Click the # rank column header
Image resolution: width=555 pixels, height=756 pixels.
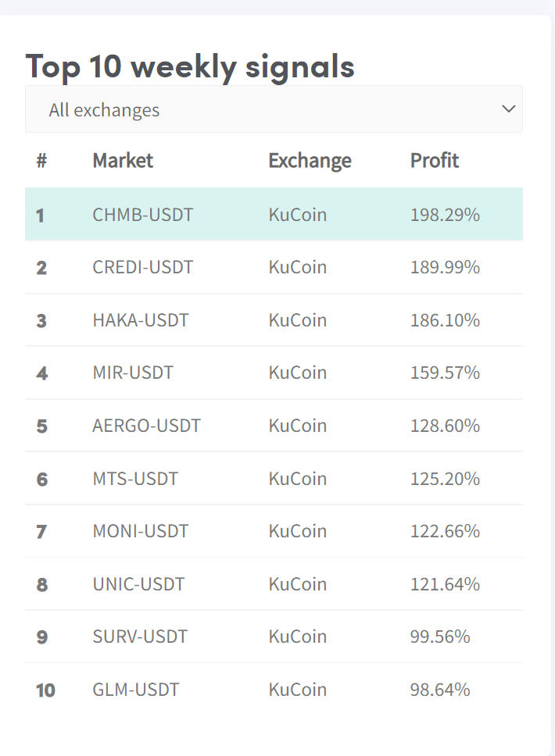click(41, 160)
